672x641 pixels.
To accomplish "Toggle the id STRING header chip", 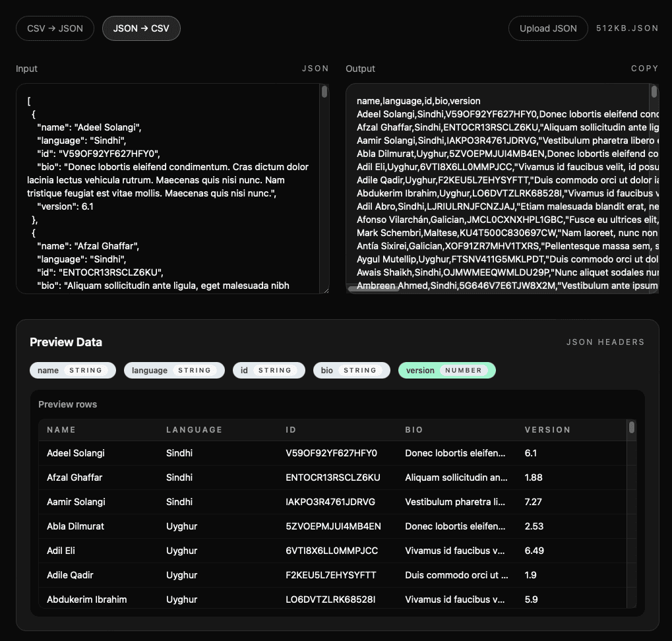I will (268, 370).
